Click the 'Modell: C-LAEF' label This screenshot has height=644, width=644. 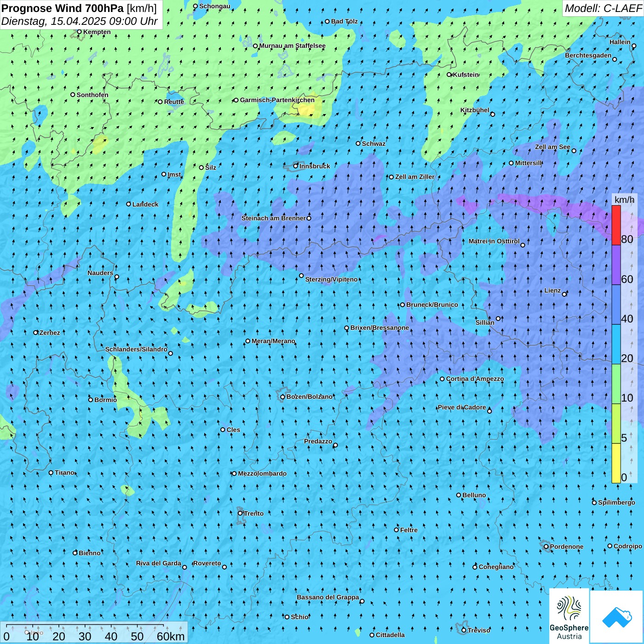pyautogui.click(x=603, y=8)
